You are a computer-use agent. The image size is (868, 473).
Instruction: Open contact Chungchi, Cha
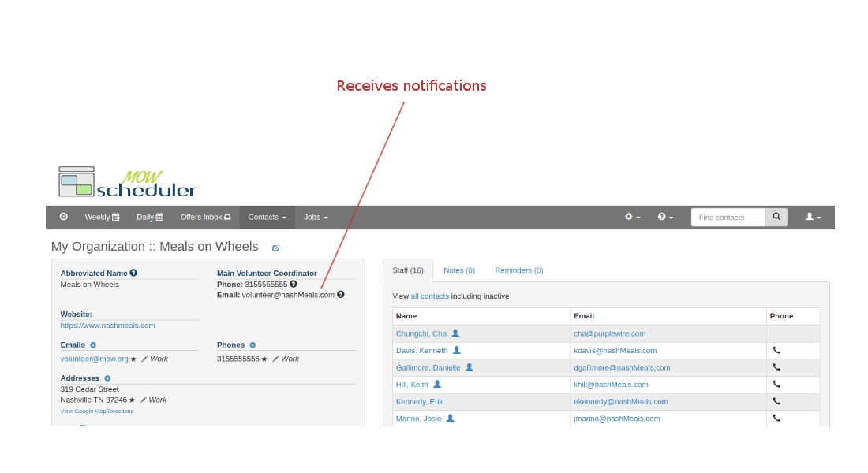pos(421,333)
